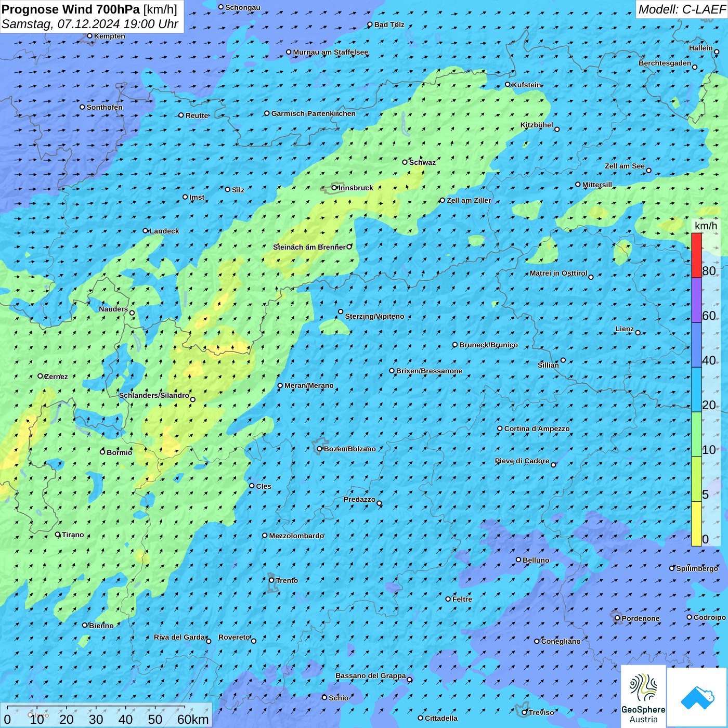The height and width of the screenshot is (728, 728).
Task: Click the Riva del Garda label
Action: click(x=179, y=637)
